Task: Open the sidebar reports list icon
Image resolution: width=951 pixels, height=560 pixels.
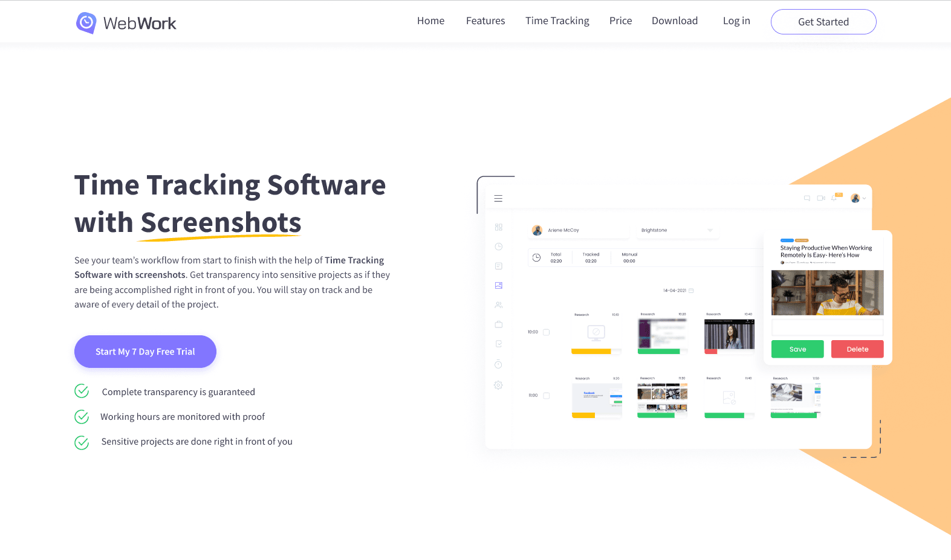Action: 499,266
